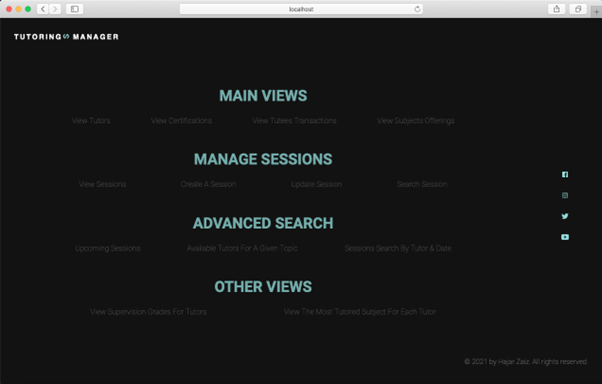Viewport: 602px width, 384px height.
Task: Open Update Session link
Action: point(316,184)
